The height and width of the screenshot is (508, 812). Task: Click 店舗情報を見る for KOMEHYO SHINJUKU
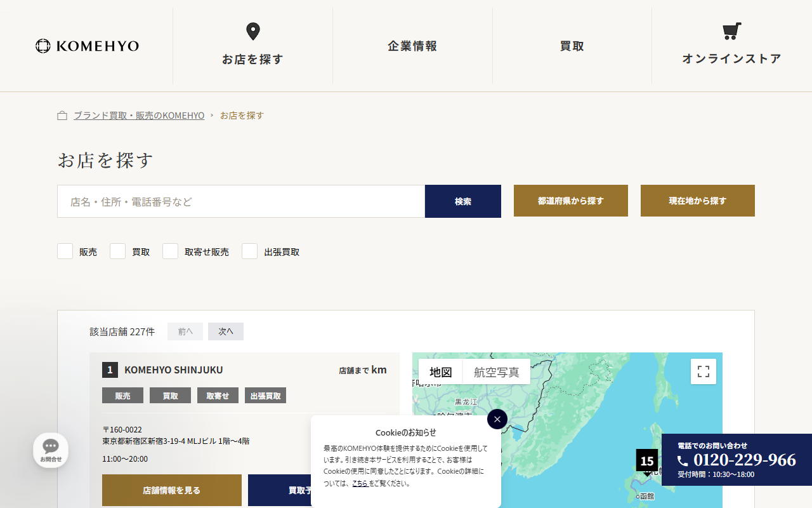click(172, 490)
